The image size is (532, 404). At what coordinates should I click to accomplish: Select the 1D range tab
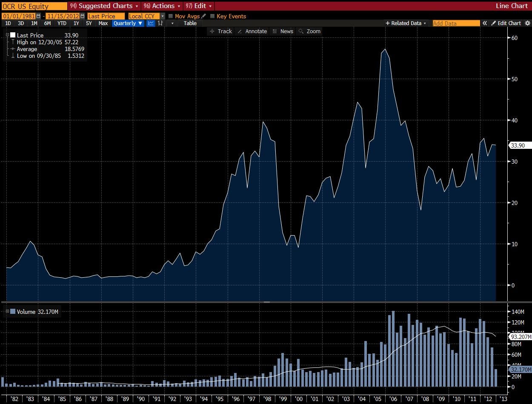coord(8,23)
